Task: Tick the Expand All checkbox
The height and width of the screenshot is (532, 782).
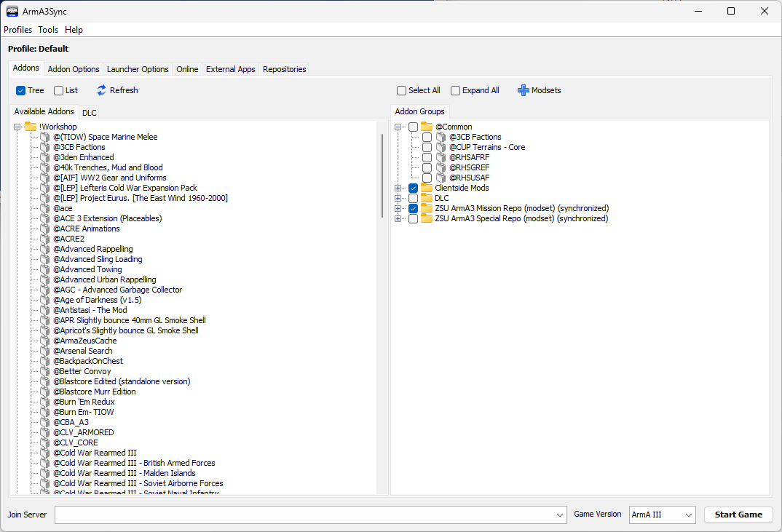Action: [455, 90]
